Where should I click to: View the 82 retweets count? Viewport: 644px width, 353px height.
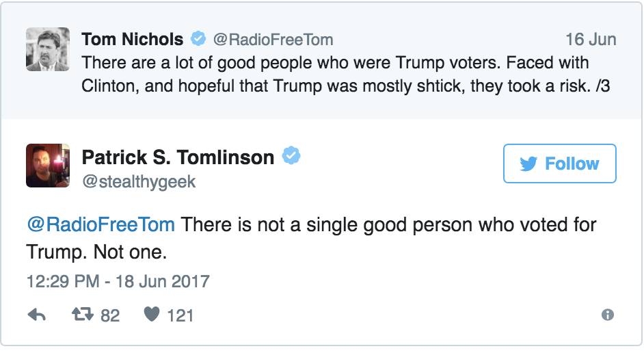coord(110,315)
